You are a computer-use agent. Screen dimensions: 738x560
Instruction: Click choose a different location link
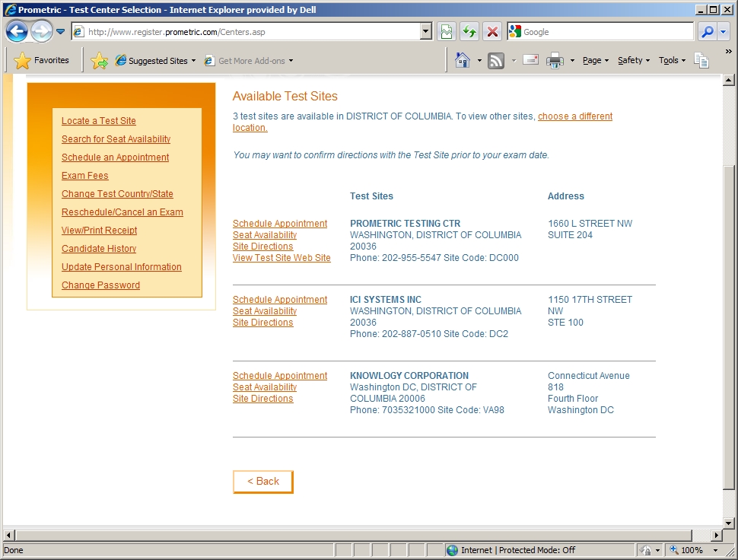[x=575, y=116]
